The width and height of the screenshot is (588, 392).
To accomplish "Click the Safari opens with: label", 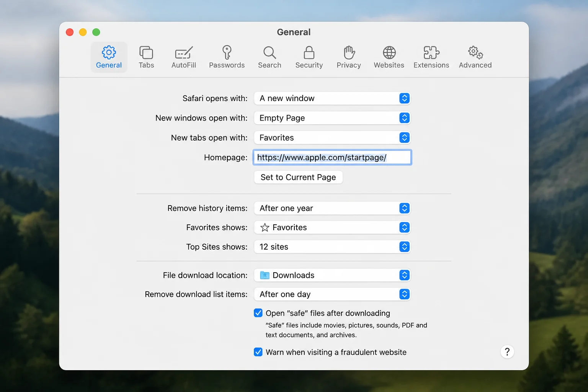I will pyautogui.click(x=215, y=98).
